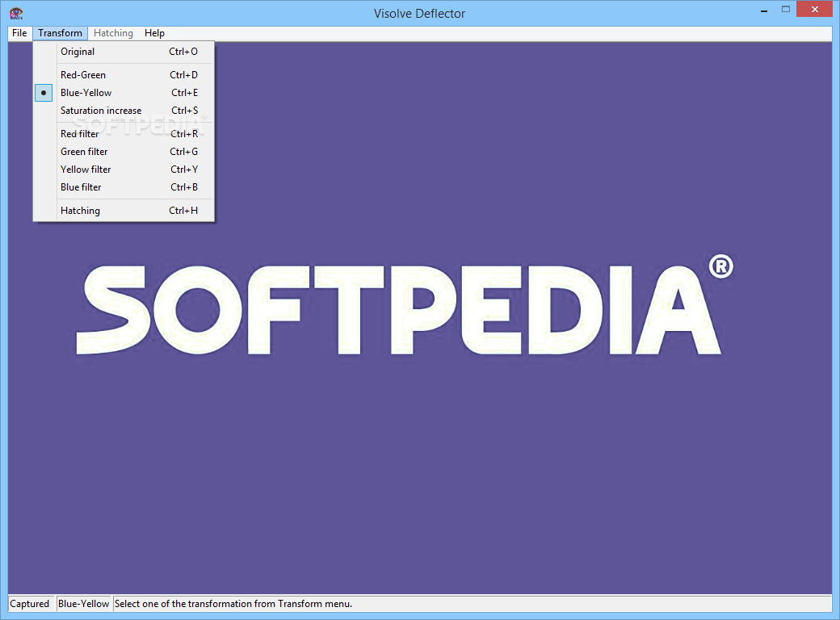
Task: Apply the Blue filter
Action: pyautogui.click(x=124, y=186)
